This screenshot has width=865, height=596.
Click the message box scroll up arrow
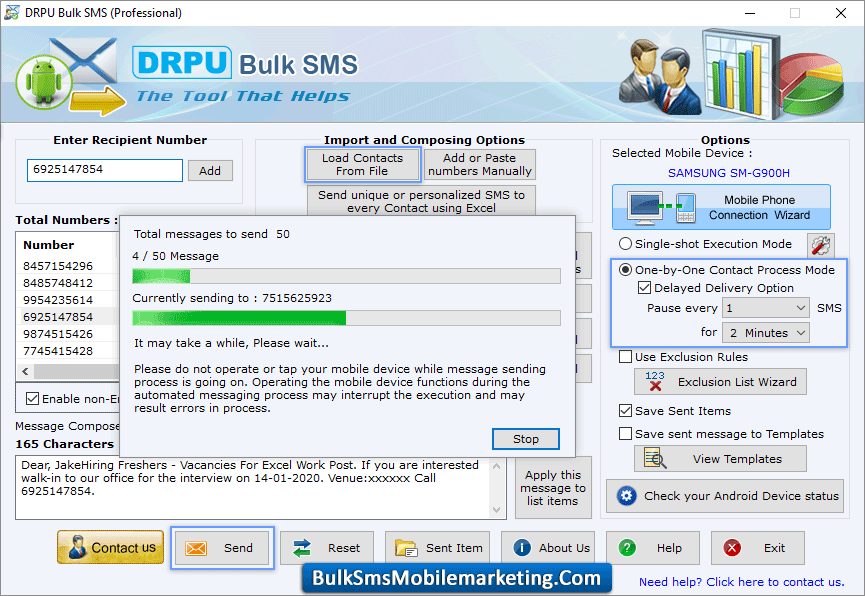(496, 466)
